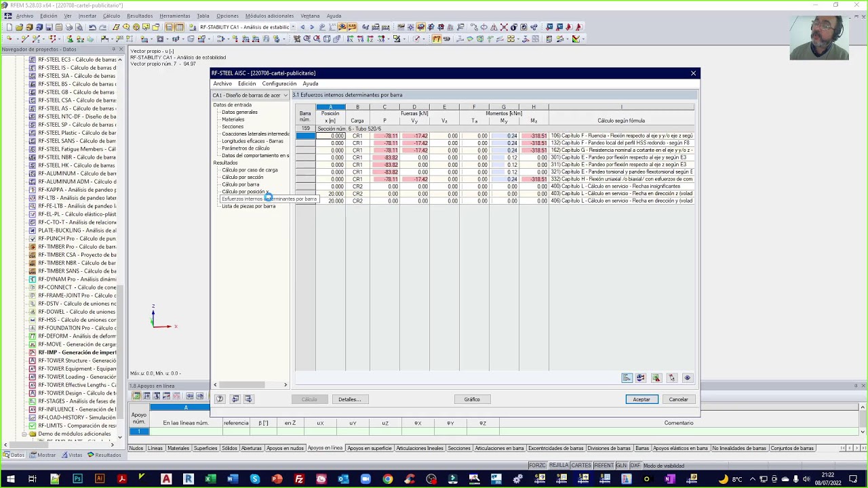Toggle REJILLA grid in the status bar
This screenshot has width=868, height=488.
pos(559,466)
